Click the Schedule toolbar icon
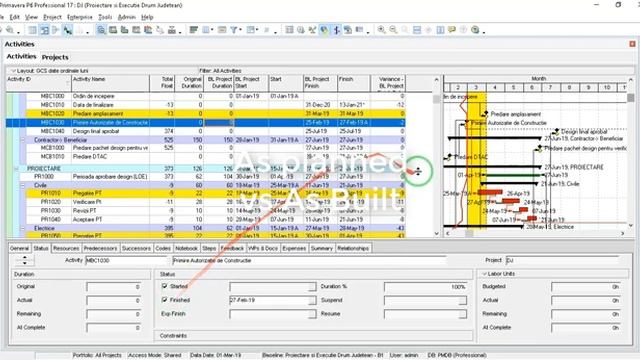Viewport: 640px width, 360px height. (x=289, y=30)
